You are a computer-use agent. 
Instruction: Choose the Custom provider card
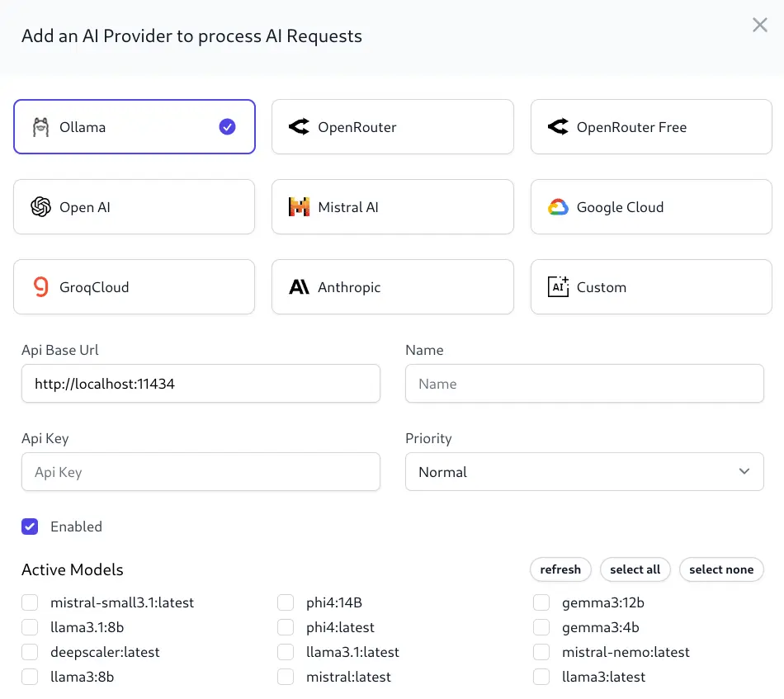coord(651,287)
